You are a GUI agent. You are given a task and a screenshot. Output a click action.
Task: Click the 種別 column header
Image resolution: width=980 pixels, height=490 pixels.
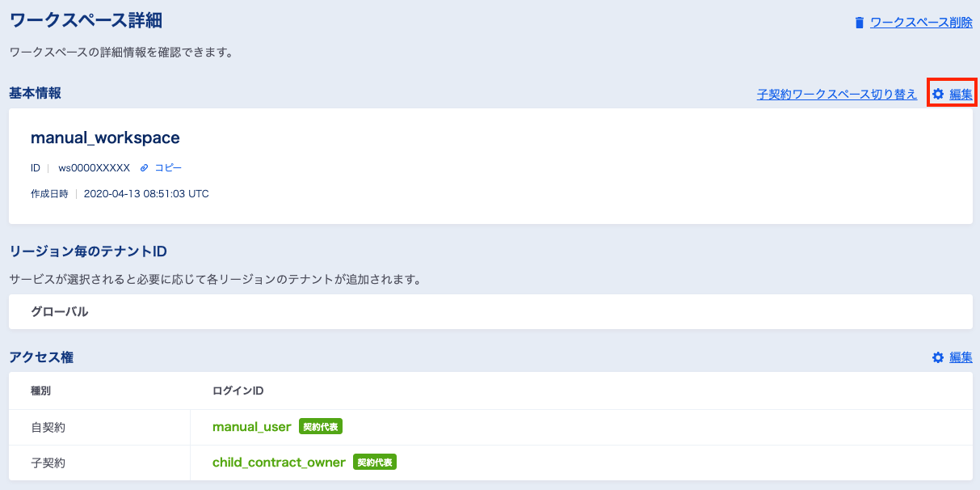tap(41, 391)
